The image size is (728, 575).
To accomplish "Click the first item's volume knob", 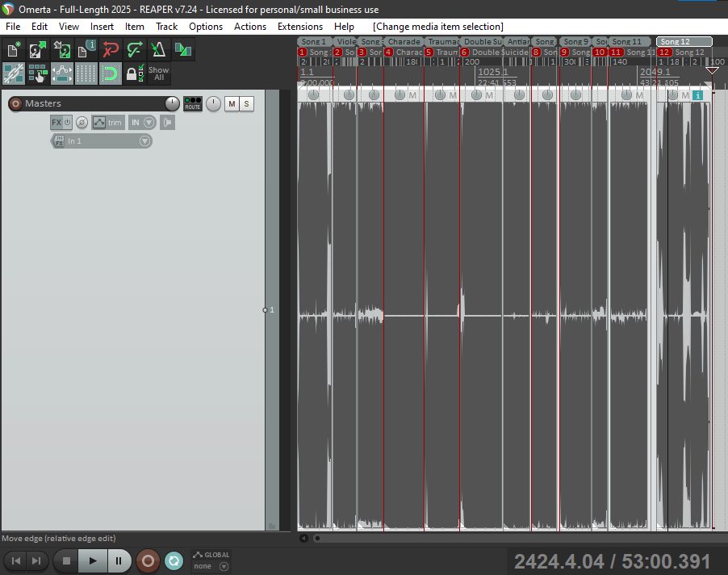I will [313, 94].
